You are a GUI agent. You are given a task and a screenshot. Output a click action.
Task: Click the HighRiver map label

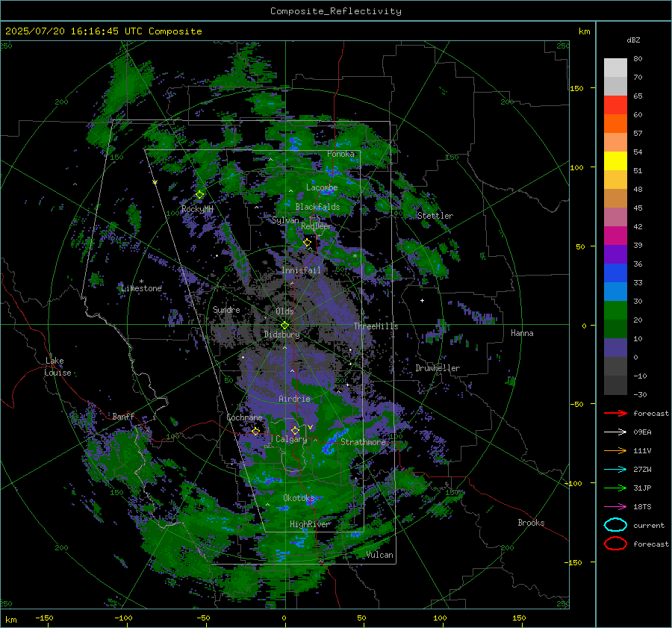(310, 524)
